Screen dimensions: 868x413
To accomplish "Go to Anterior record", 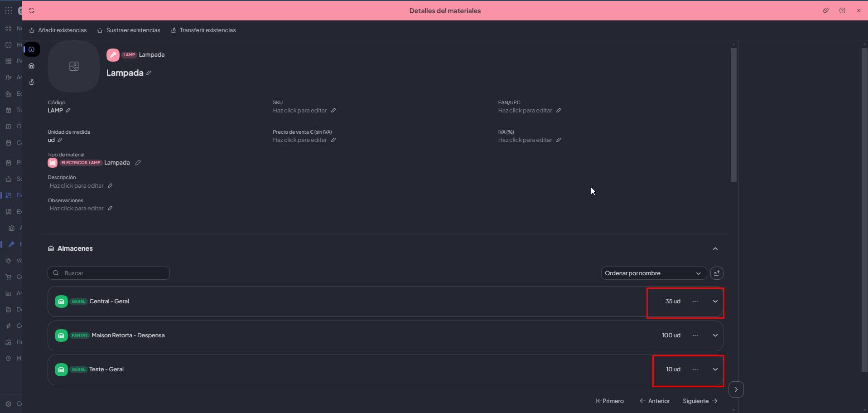I will [655, 401].
